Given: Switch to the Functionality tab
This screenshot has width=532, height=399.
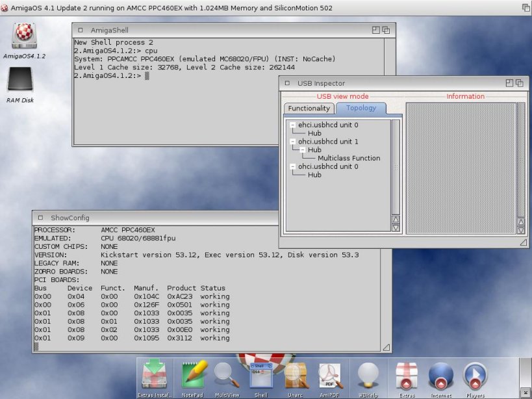Looking at the screenshot, I should 309,109.
